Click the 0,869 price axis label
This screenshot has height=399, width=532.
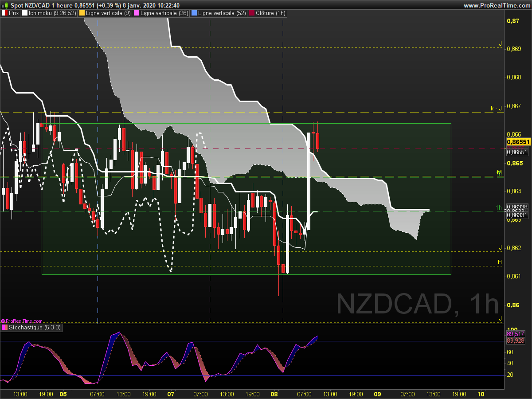click(x=514, y=49)
